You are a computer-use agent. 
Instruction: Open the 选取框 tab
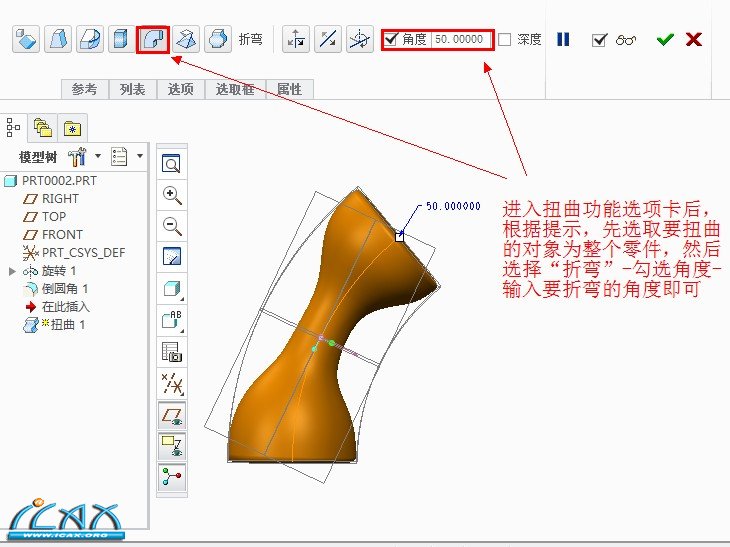pos(235,89)
